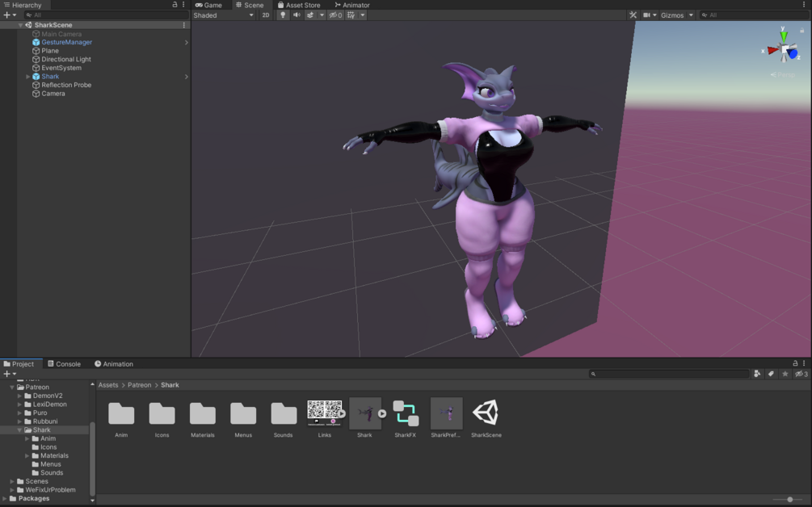Click red X axis of orientation gizmo
The height and width of the screenshot is (507, 812).
772,50
